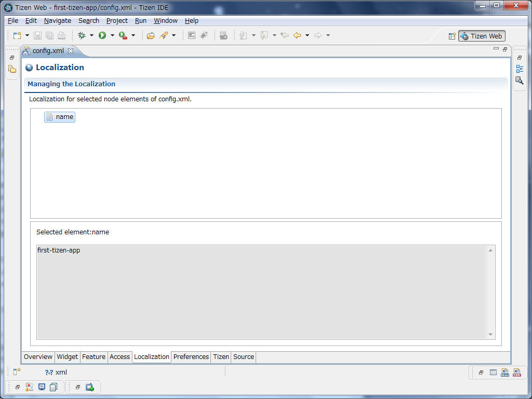Open the Search icon dropdown arrow
The image size is (532, 399).
pyautogui.click(x=174, y=35)
